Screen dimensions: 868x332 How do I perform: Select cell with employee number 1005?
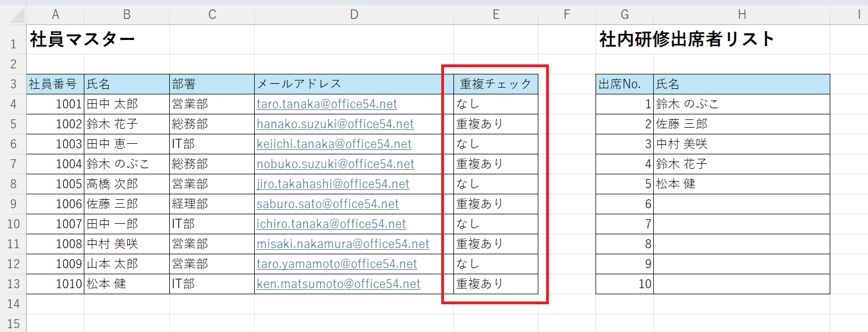point(55,184)
